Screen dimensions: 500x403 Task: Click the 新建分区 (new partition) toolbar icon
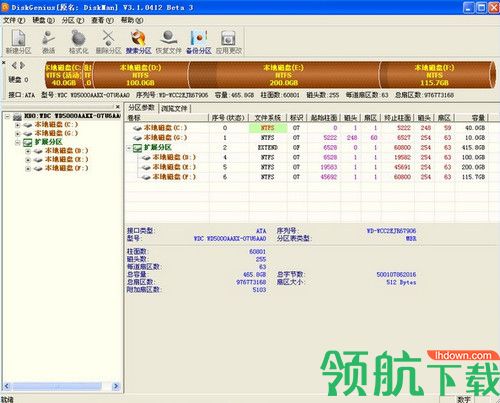click(x=19, y=42)
